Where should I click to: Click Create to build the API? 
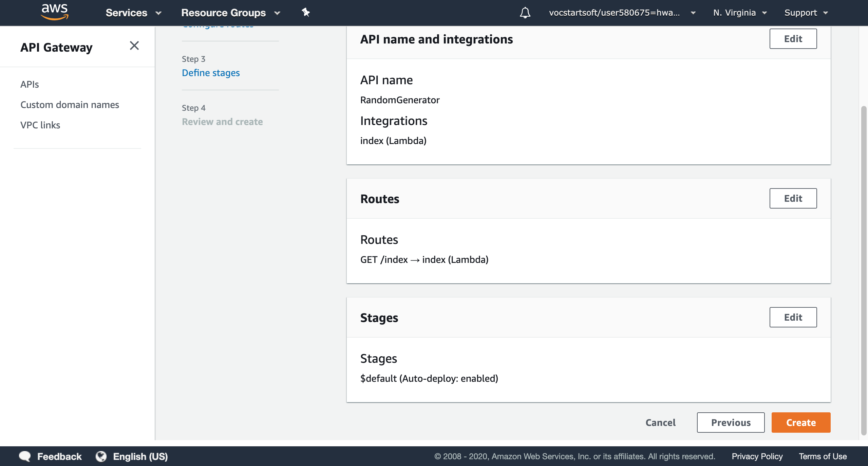[801, 423]
